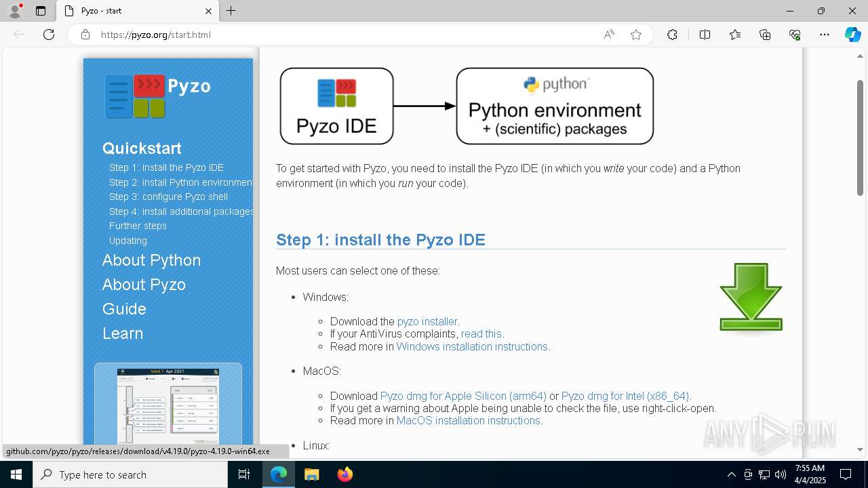Open the Copilot icon in Edge toolbar

tap(852, 35)
